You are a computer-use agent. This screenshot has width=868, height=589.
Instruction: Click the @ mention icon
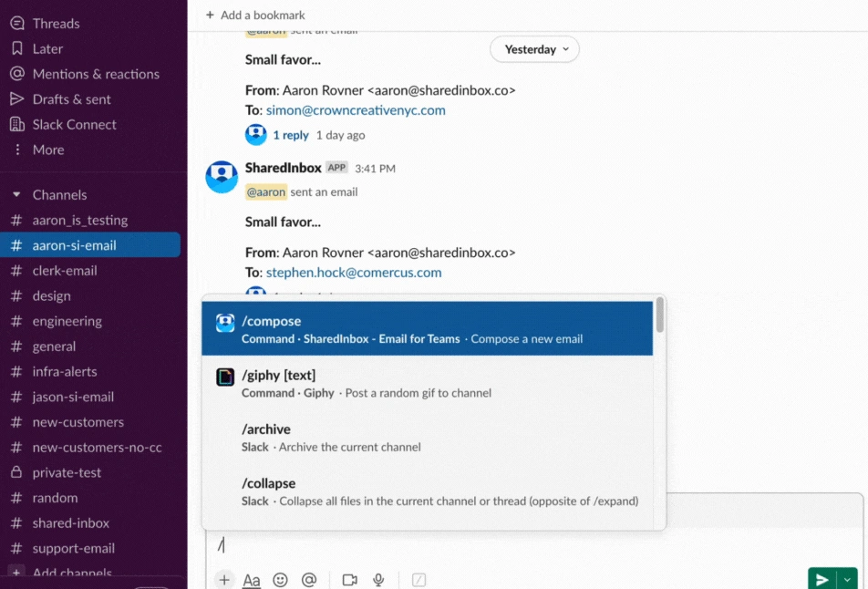tap(309, 580)
